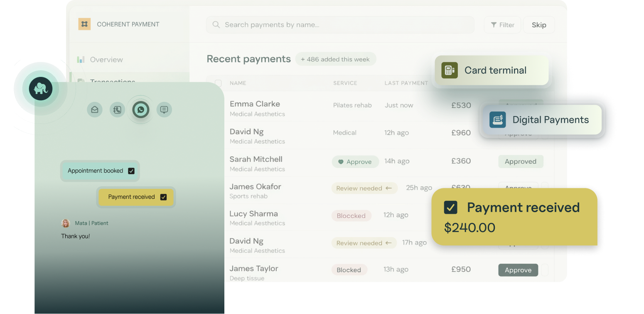Click the Recent payments heading
The image size is (644, 314).
[x=248, y=59]
